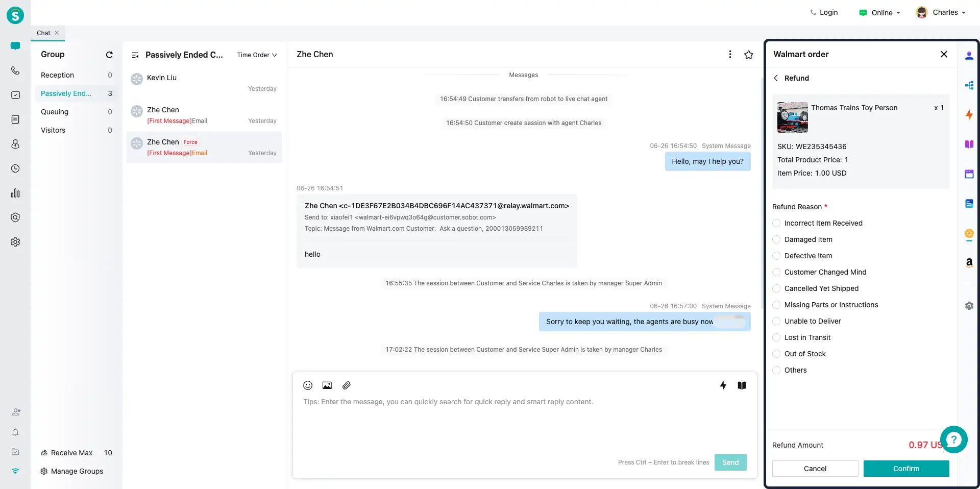The image size is (980, 489).
Task: Open the workflow tree icon in right rail
Action: click(x=969, y=85)
